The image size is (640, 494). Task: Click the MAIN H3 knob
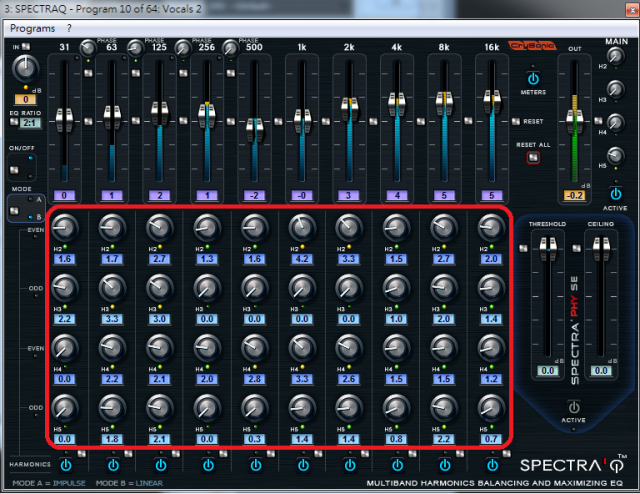pyautogui.click(x=615, y=89)
